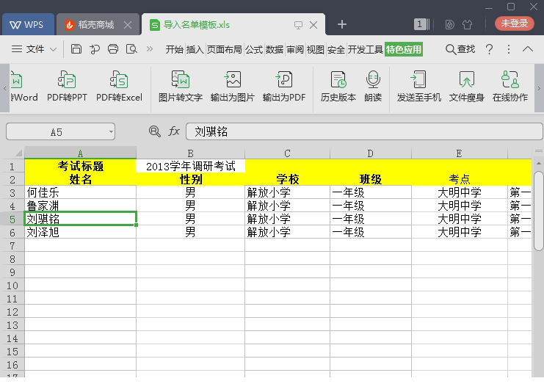Open 在线协作 collaboration tool

pyautogui.click(x=510, y=87)
